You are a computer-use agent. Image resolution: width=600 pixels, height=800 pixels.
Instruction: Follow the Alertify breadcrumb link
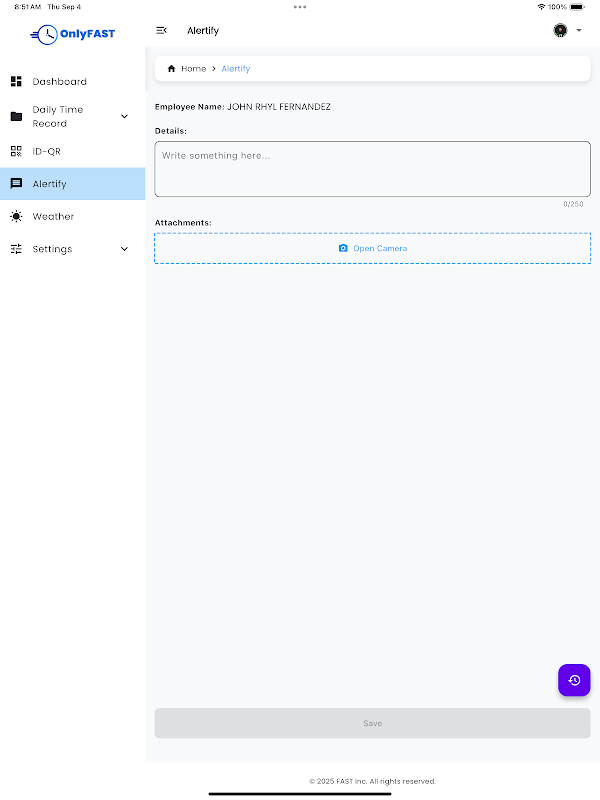(x=236, y=68)
